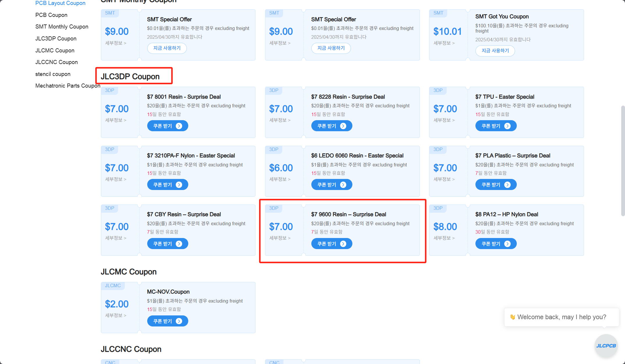The height and width of the screenshot is (364, 625).
Task: View details of 3210PA-F Nylon coupon
Action: [x=116, y=179]
